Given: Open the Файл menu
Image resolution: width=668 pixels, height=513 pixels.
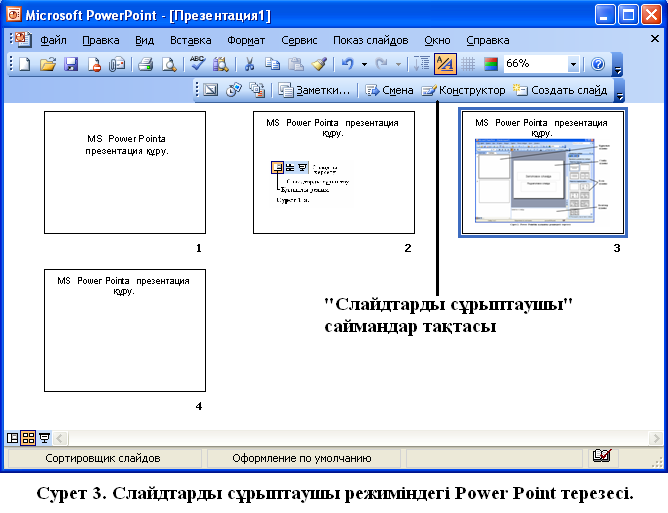Looking at the screenshot, I should 53,40.
